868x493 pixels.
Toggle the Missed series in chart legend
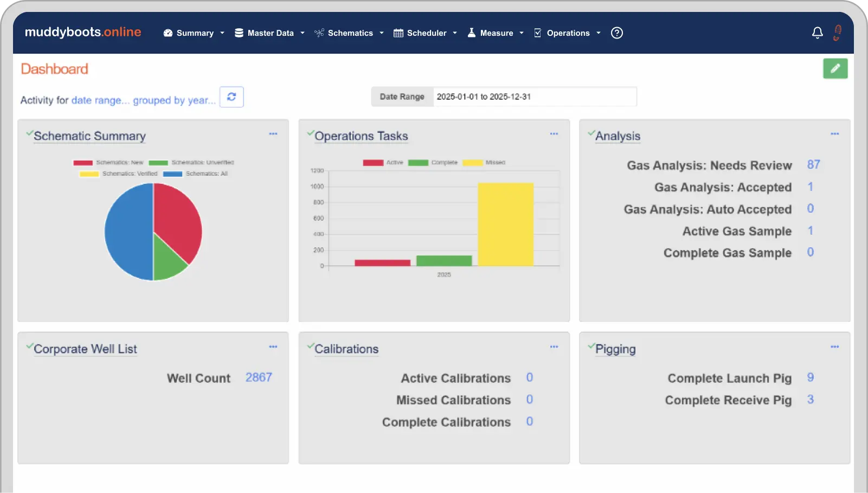484,163
